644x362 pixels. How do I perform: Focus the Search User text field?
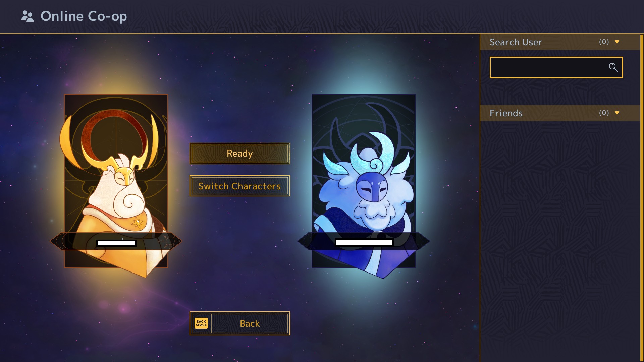(556, 67)
